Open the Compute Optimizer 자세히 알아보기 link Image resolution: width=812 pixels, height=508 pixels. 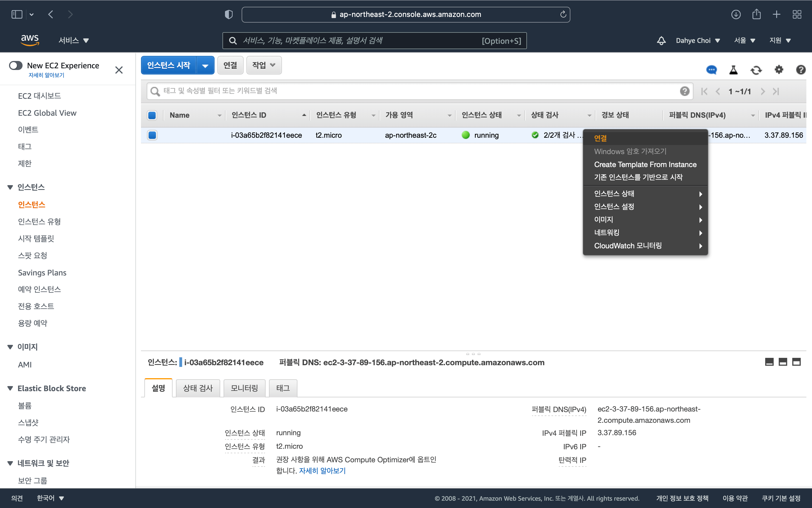point(322,471)
